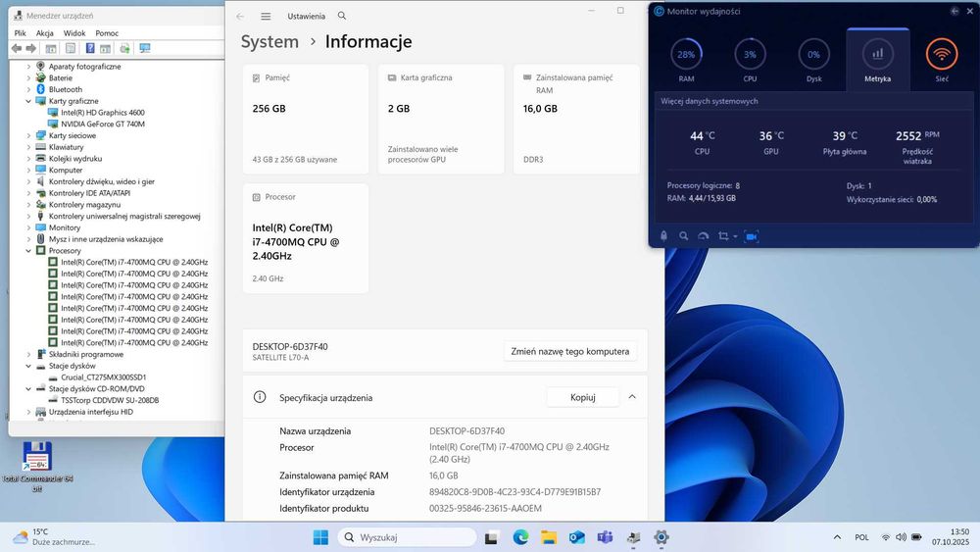This screenshot has height=552, width=980.
Task: Open Outlook from the taskbar
Action: click(x=577, y=537)
